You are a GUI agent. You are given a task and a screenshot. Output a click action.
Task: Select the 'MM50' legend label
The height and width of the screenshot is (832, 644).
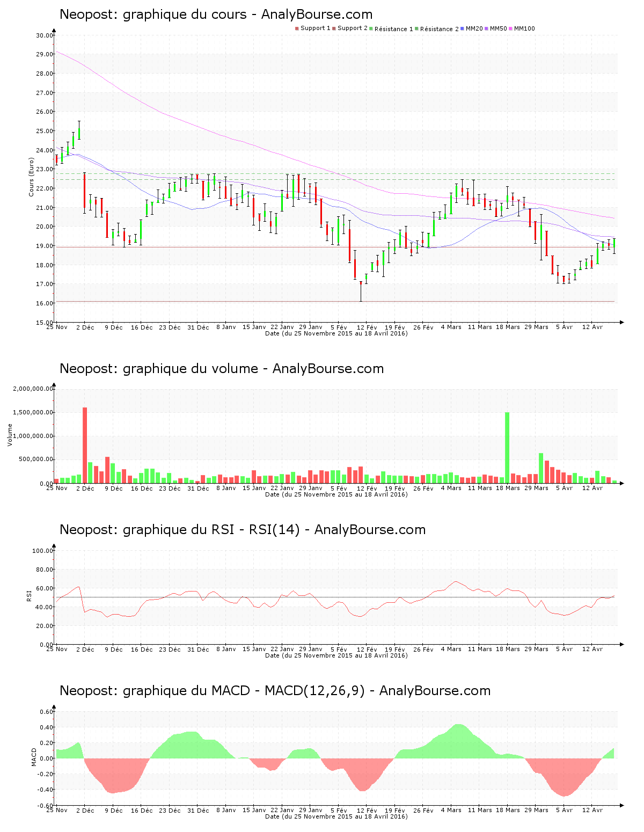499,28
